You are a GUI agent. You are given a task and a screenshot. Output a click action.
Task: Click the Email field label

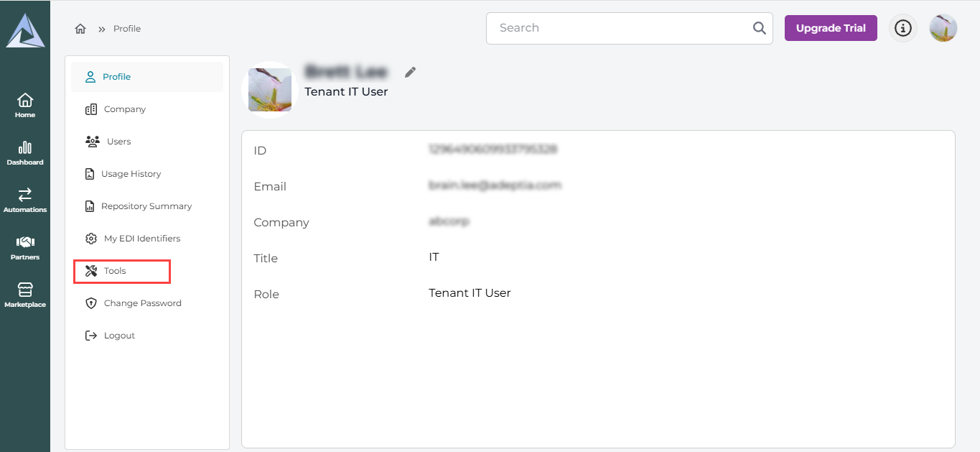coord(270,186)
